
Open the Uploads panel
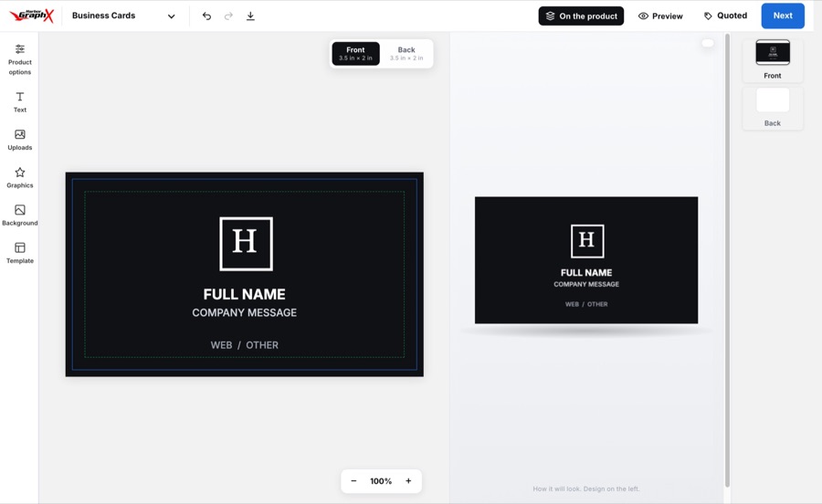pyautogui.click(x=19, y=140)
